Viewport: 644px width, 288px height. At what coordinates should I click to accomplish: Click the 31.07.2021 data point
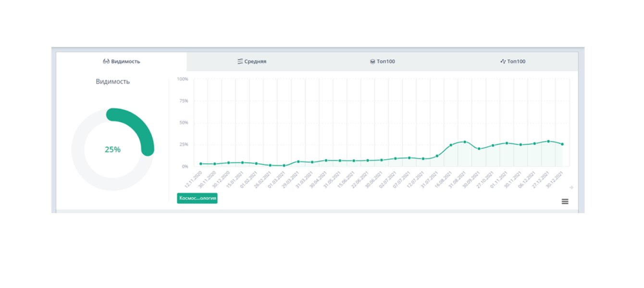pyautogui.click(x=437, y=156)
